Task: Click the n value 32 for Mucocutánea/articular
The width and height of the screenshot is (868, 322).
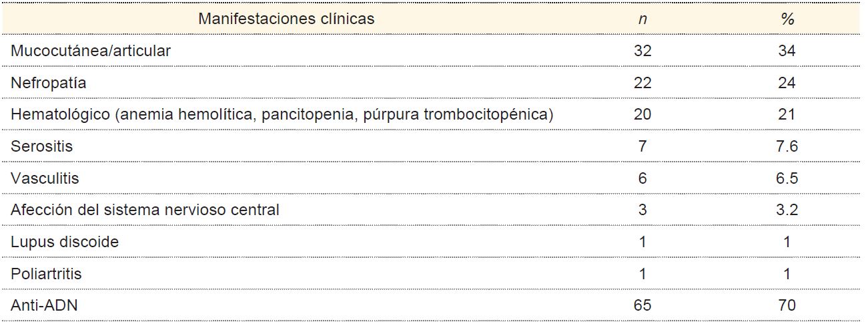Action: [642, 51]
